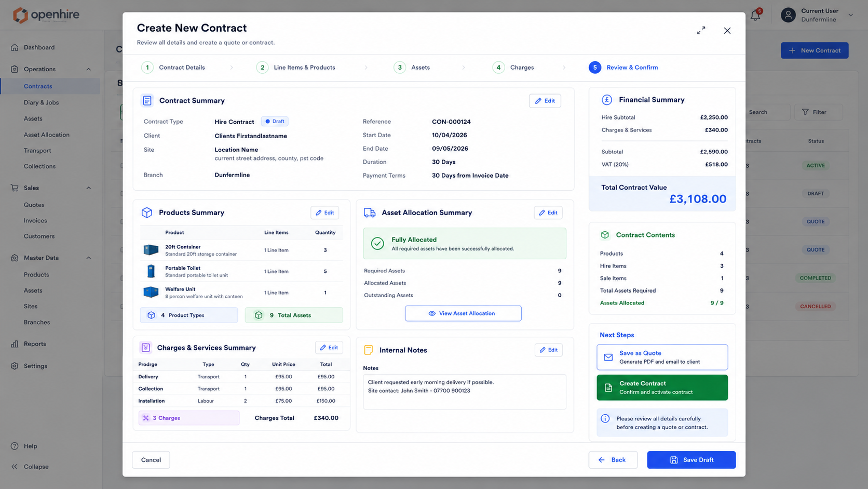Click the Internal Notes sticky note icon
Image resolution: width=868 pixels, height=489 pixels.
[x=369, y=350]
